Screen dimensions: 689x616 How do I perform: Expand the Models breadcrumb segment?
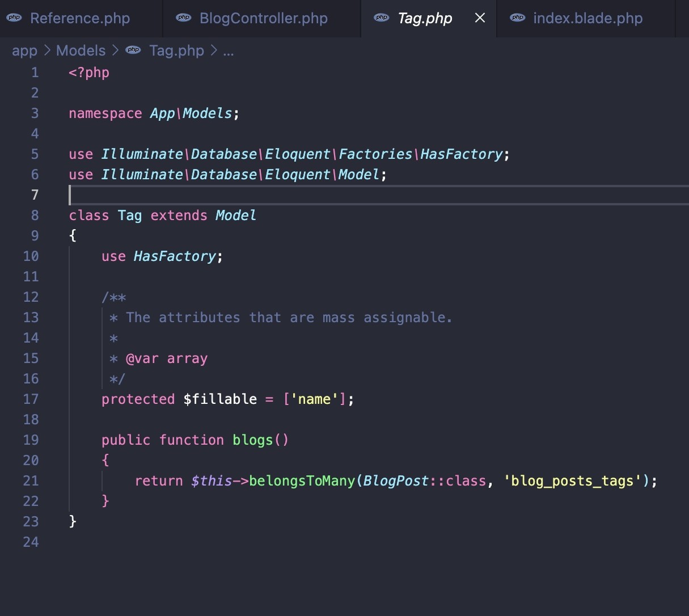click(x=81, y=50)
